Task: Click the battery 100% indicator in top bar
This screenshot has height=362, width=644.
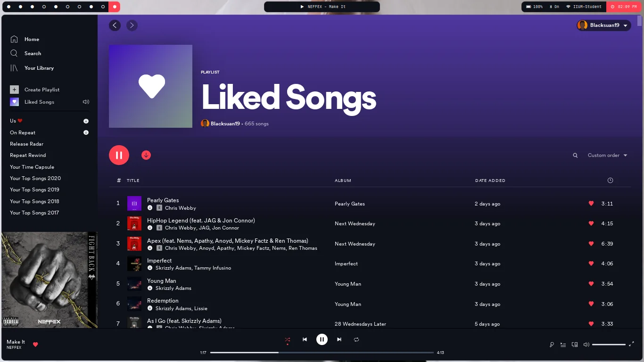Action: point(534,7)
